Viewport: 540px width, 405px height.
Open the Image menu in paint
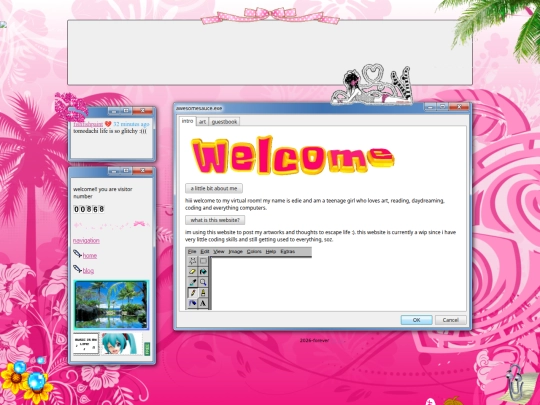click(236, 251)
